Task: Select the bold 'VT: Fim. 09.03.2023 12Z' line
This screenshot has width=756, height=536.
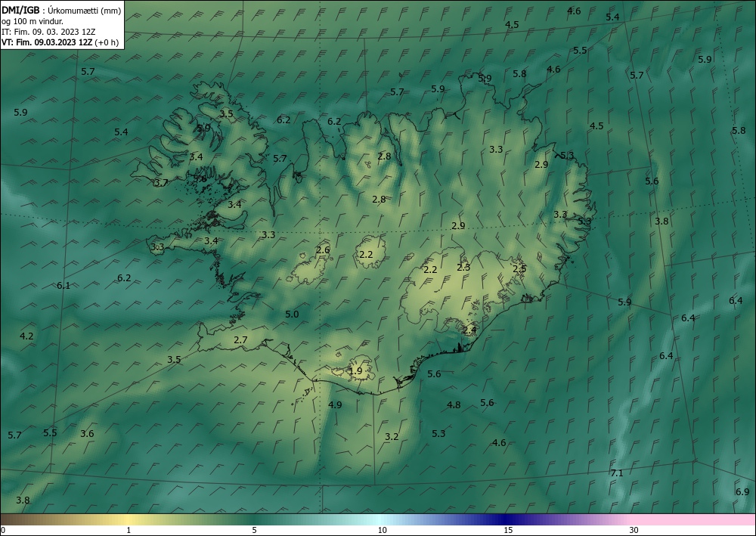Action: pos(47,42)
